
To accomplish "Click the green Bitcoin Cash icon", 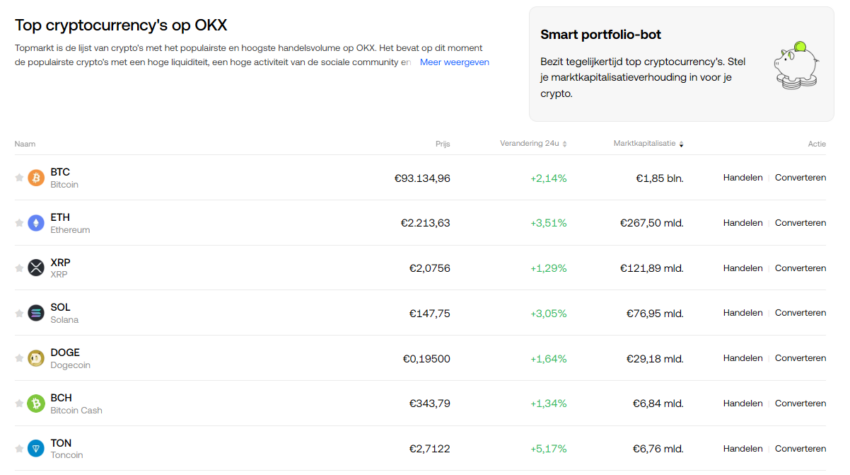I will pos(36,403).
